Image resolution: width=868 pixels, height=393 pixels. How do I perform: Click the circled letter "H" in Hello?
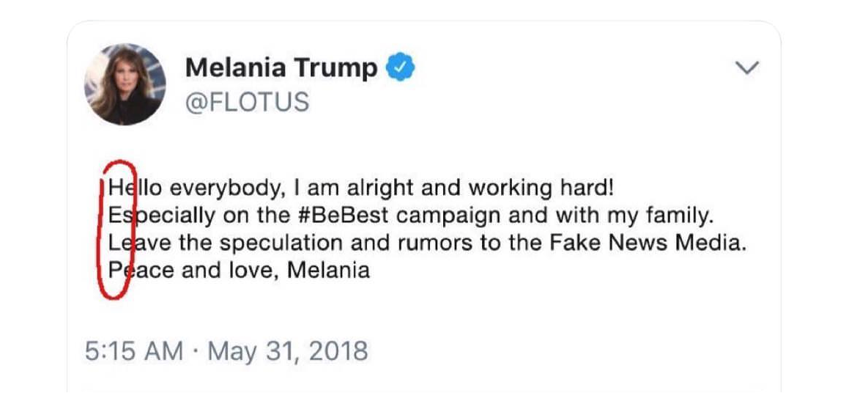click(x=114, y=188)
